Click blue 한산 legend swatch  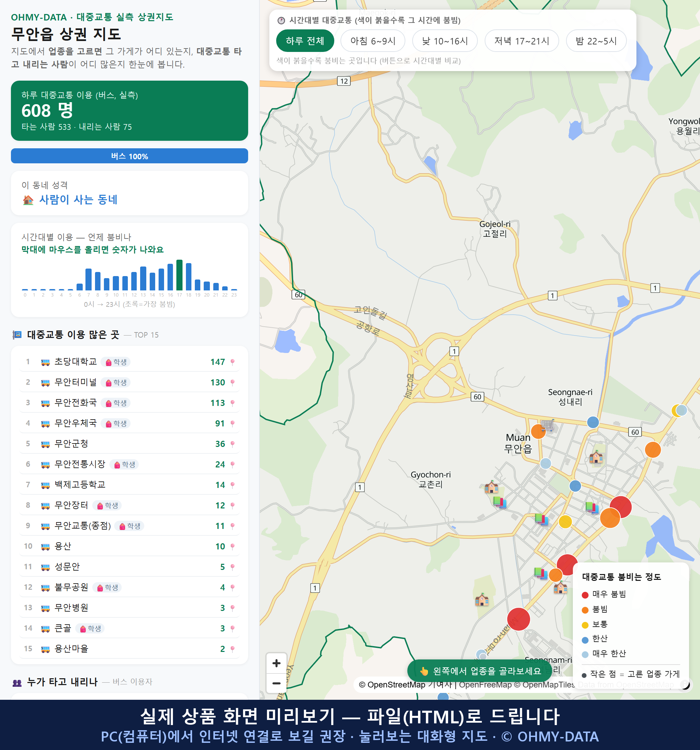pos(585,640)
